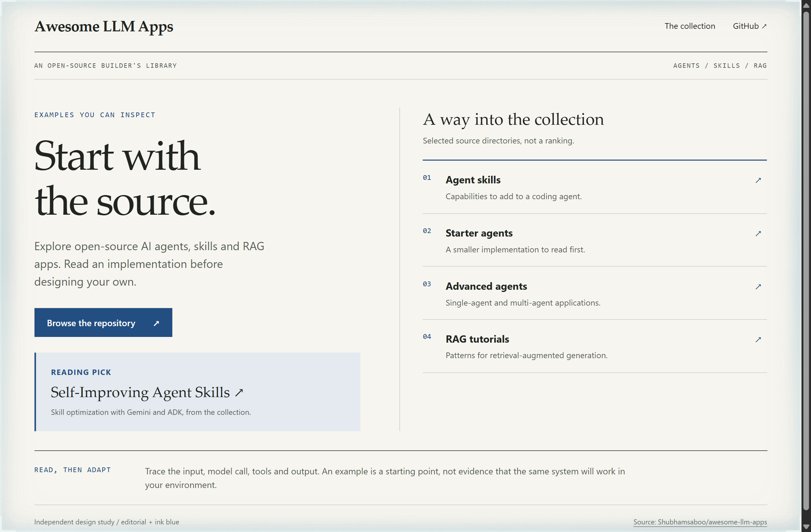
Task: Click the scrollbar up arrow
Action: point(806,5)
